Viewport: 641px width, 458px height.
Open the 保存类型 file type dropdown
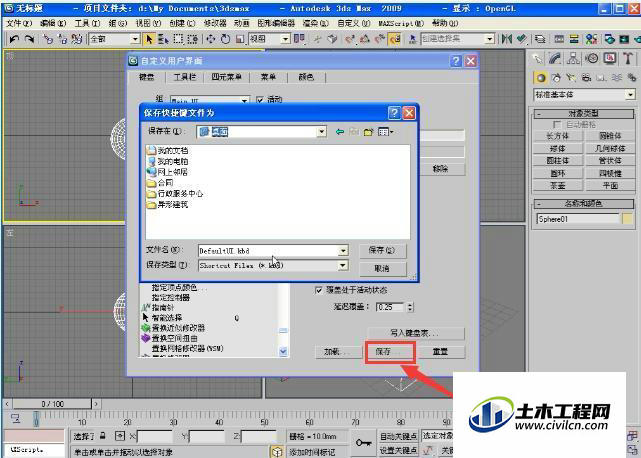point(343,265)
